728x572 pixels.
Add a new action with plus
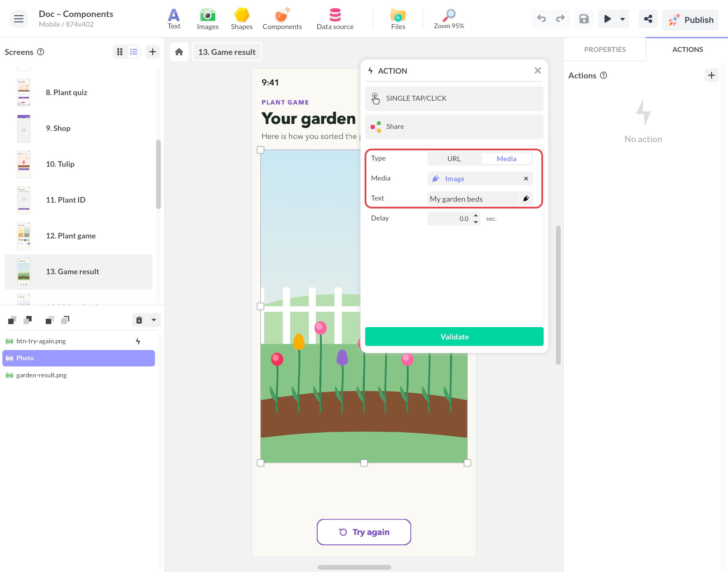pos(711,75)
